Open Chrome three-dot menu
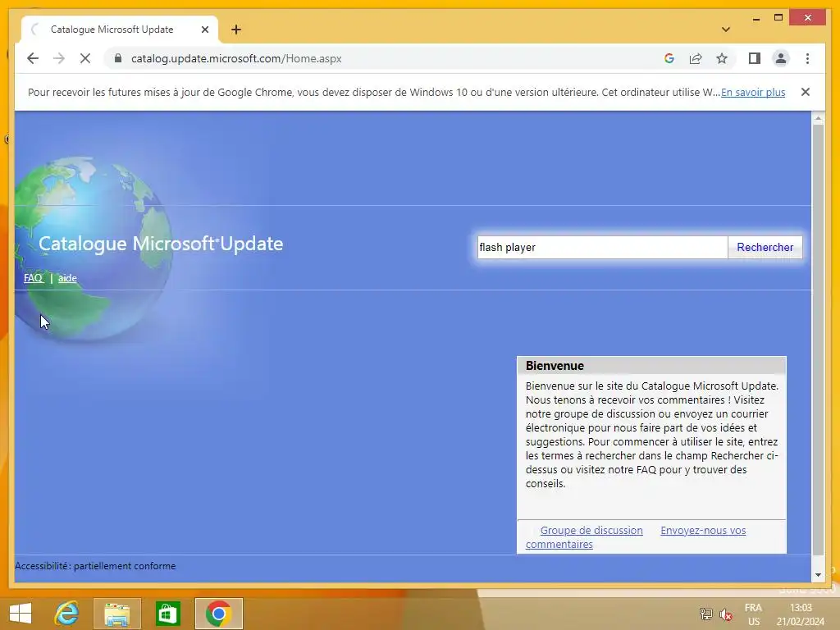Image resolution: width=840 pixels, height=630 pixels. click(x=807, y=58)
